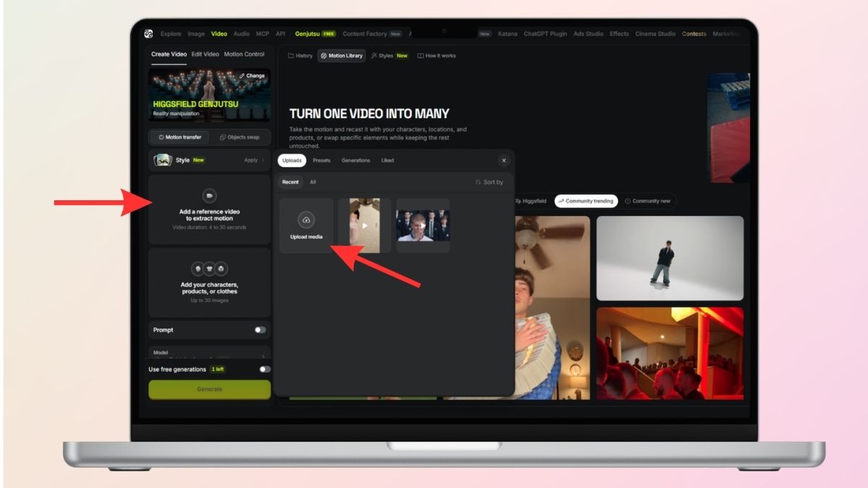Click the Higgsfield Genjutsu banner thumbnail

tap(209, 95)
